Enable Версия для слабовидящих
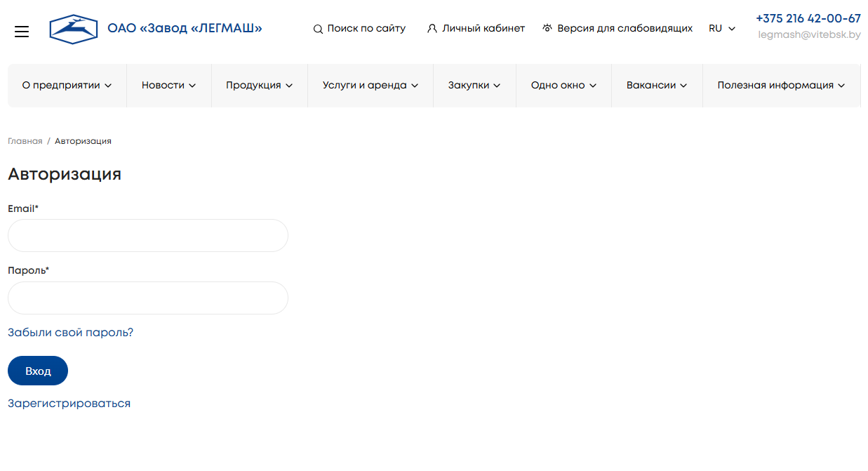The image size is (868, 471). (x=625, y=29)
